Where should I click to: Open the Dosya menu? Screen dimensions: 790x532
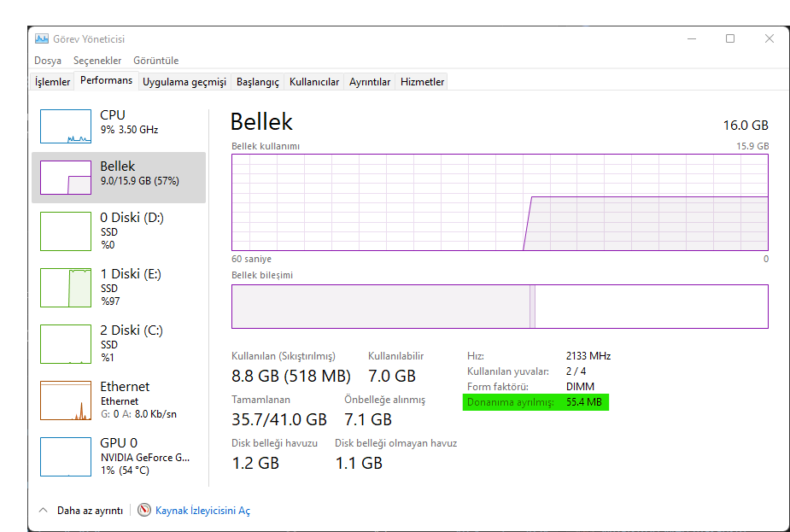pos(48,61)
